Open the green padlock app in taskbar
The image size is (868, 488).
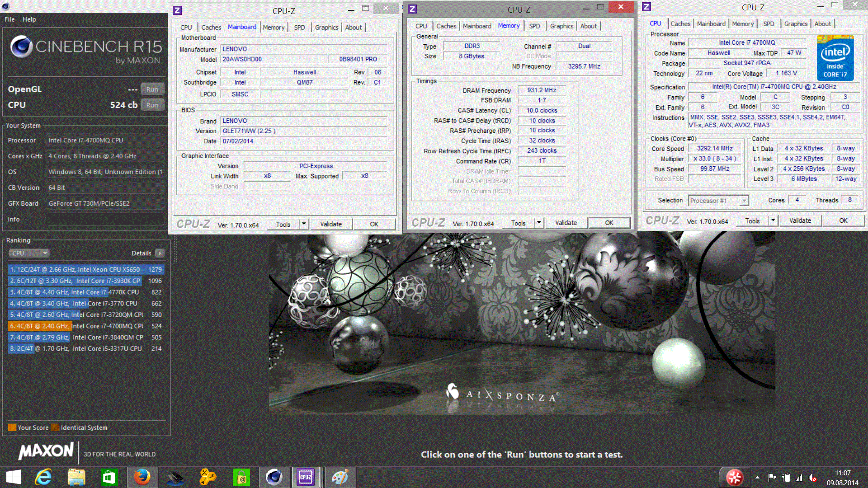(x=241, y=477)
